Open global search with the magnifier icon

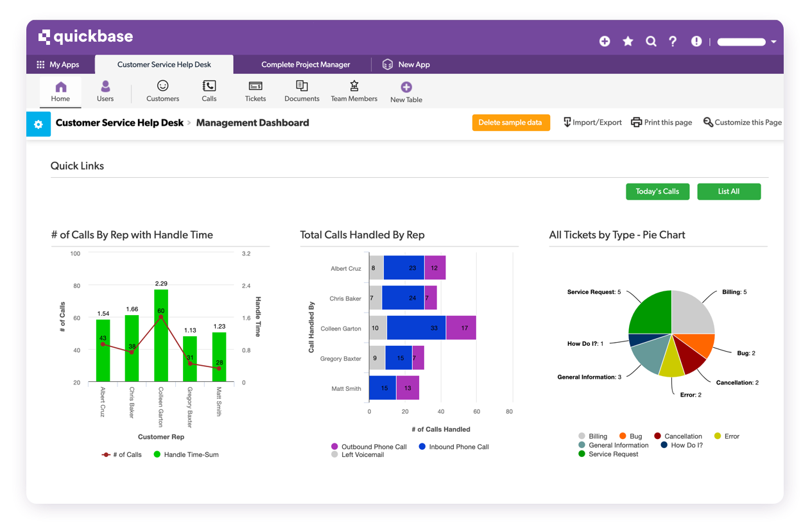[651, 41]
